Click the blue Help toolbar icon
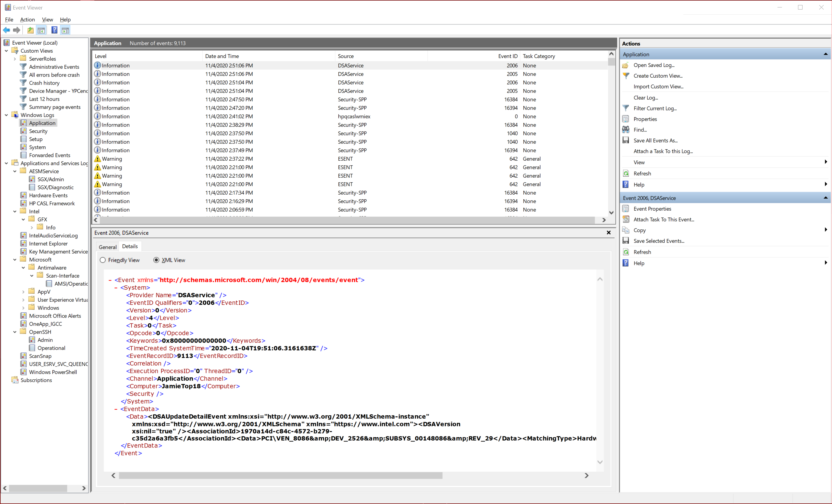Viewport: 832px width, 504px height. point(54,30)
